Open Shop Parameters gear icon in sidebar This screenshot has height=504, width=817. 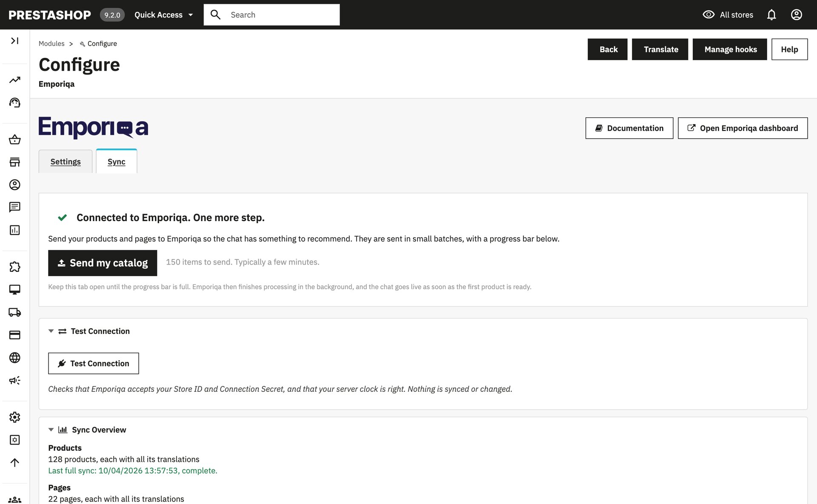click(15, 417)
